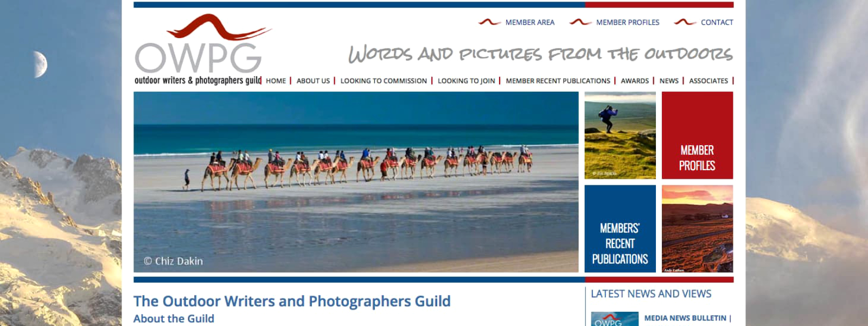Click the red swoosh icon beside Contact
The height and width of the screenshot is (326, 868).
pyautogui.click(x=685, y=22)
